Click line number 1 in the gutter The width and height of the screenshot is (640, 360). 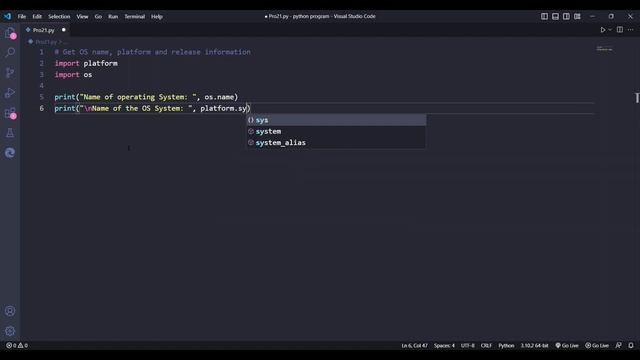(41, 52)
